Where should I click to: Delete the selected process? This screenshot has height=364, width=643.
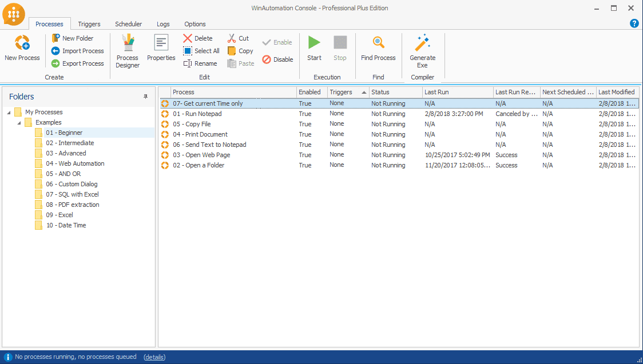pos(198,38)
